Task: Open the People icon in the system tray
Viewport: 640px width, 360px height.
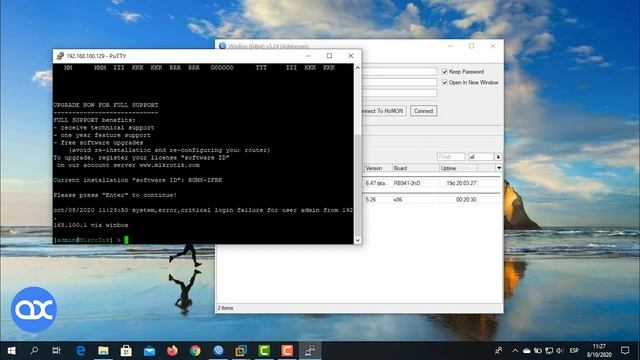Action: (x=499, y=350)
